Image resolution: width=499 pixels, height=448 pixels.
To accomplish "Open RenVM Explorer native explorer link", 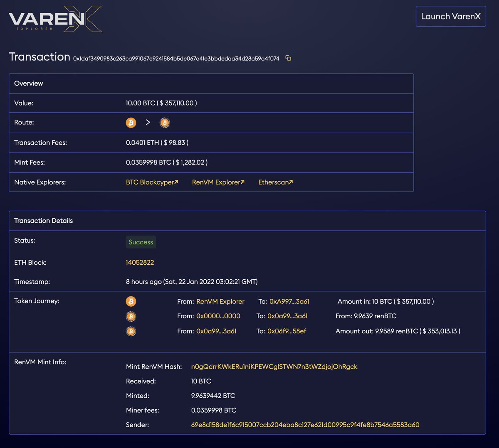I will tap(218, 182).
